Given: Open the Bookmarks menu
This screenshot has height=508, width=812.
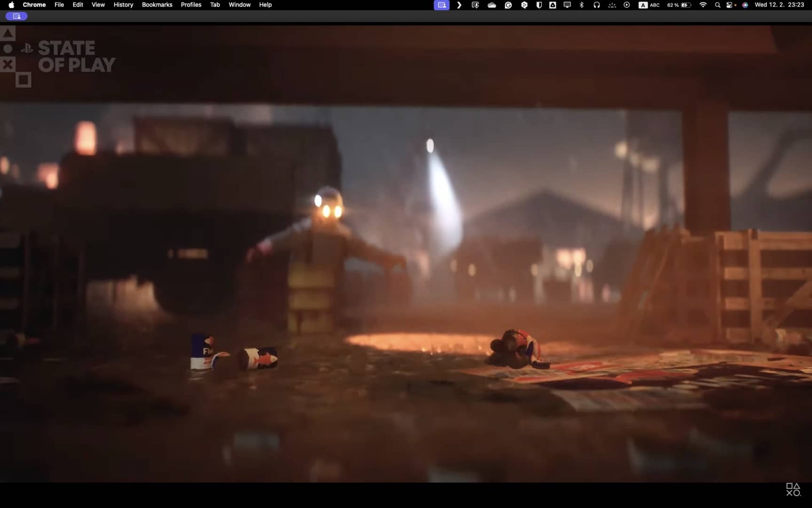Looking at the screenshot, I should point(157,5).
